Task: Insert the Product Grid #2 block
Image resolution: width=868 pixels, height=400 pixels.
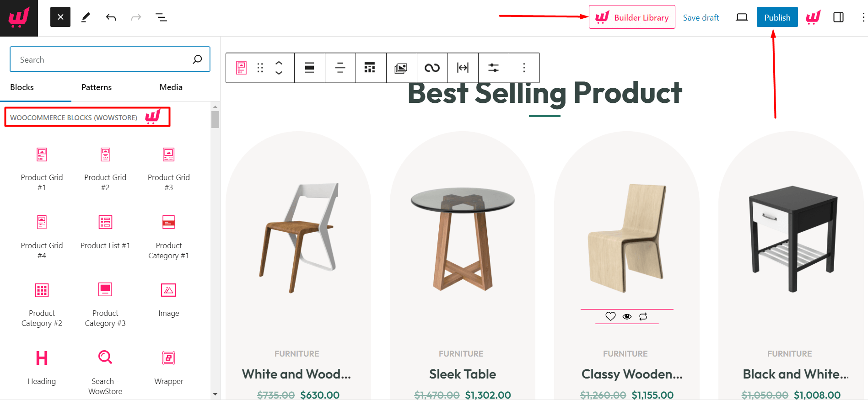Action: 105,170
